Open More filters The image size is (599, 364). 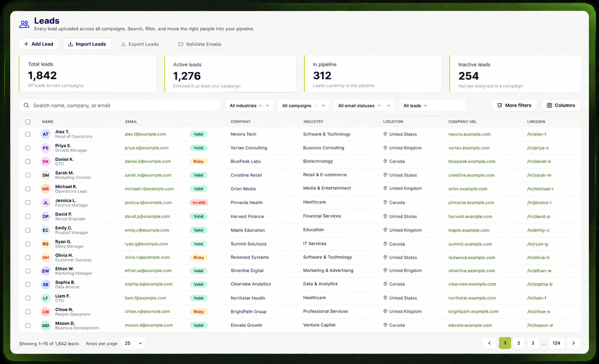tap(514, 105)
